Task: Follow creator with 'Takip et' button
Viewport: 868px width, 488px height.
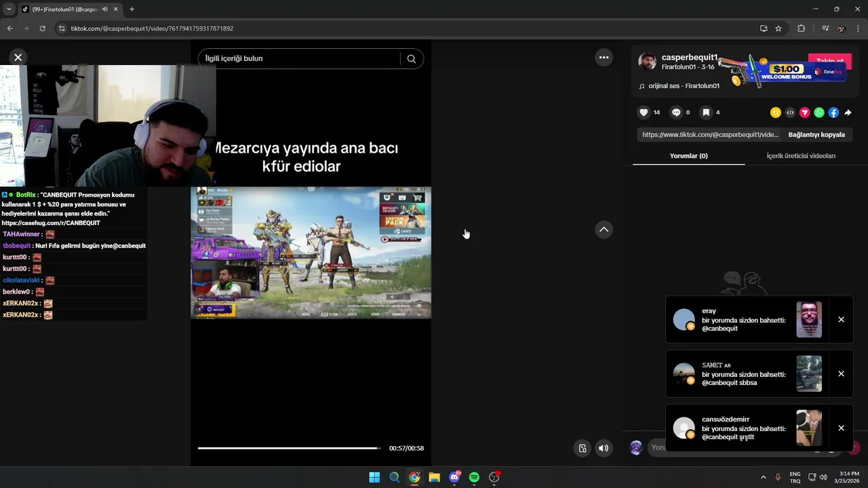Action: tap(830, 61)
